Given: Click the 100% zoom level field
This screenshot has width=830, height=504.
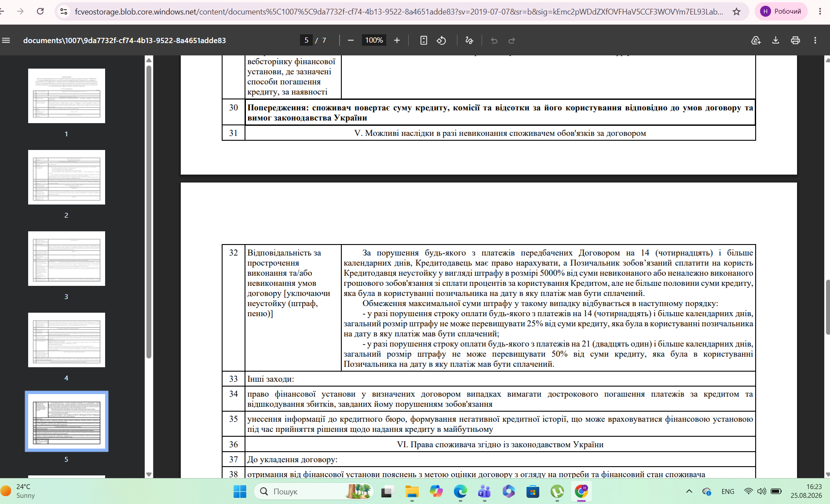Looking at the screenshot, I should click(374, 40).
